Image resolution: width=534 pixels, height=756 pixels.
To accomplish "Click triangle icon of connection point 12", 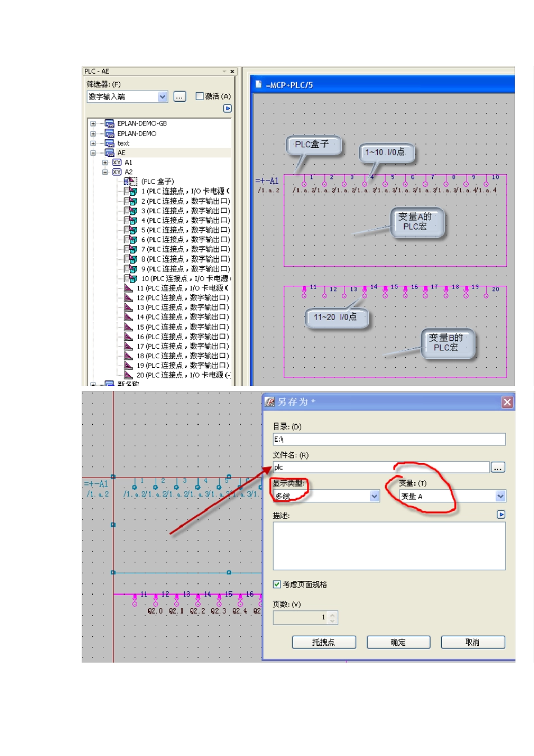I will point(129,298).
